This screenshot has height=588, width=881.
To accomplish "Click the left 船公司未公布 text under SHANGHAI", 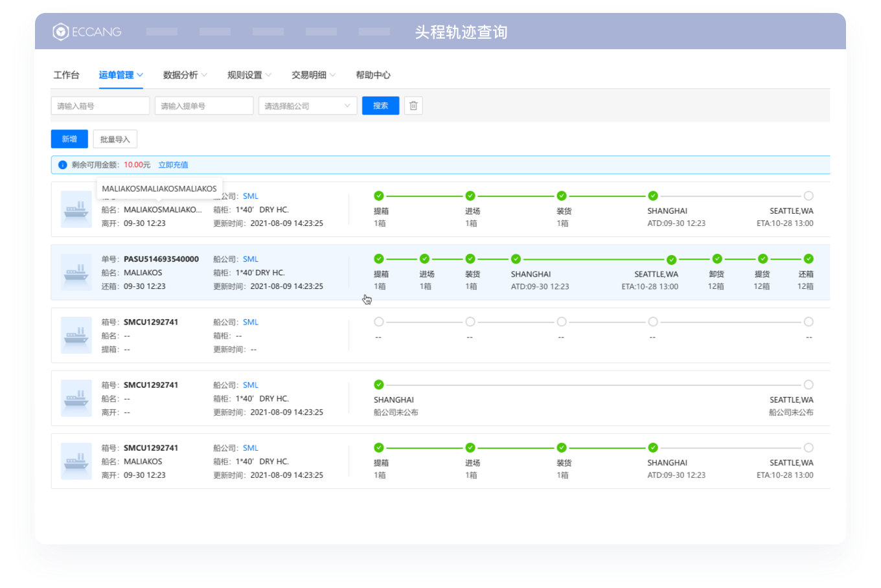I will coord(396,413).
